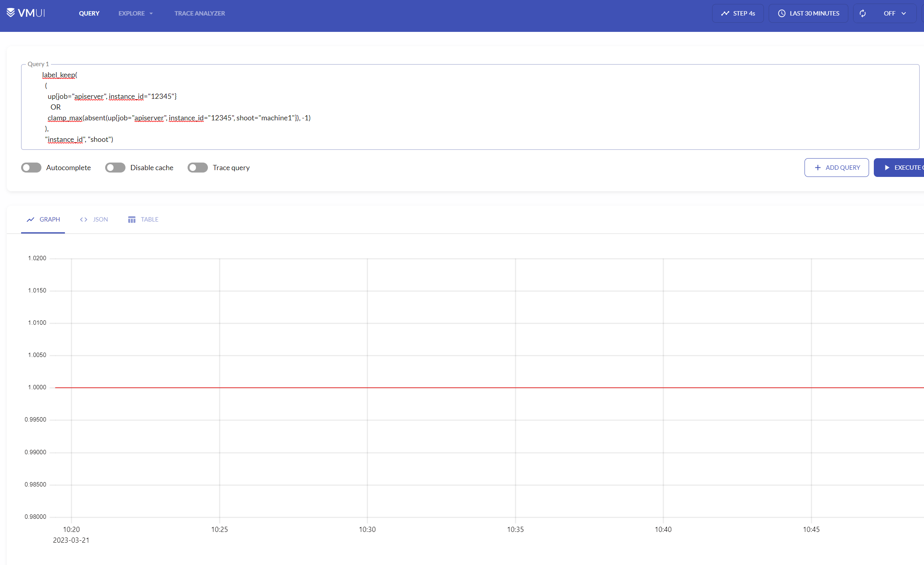Click the play icon on EXECUTE
Viewport: 924px width, 565px height.
pyautogui.click(x=887, y=167)
